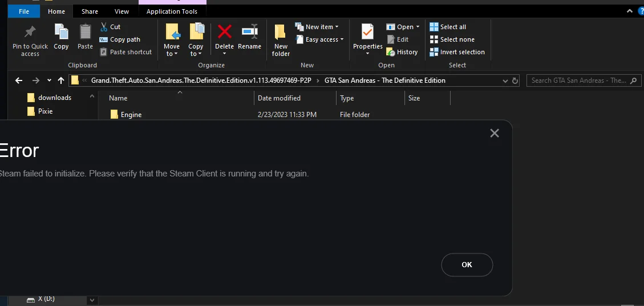Go back with the left arrow
The image size is (644, 306).
18,80
